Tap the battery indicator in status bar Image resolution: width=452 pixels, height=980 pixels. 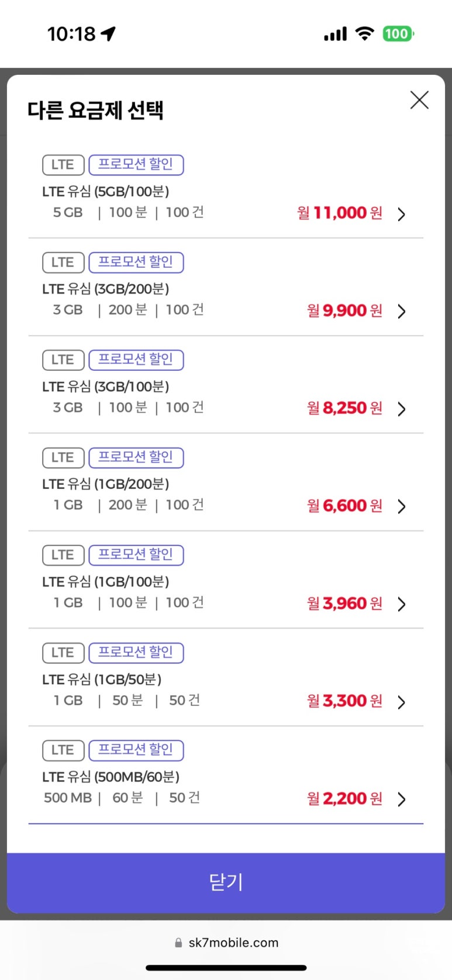point(398,34)
